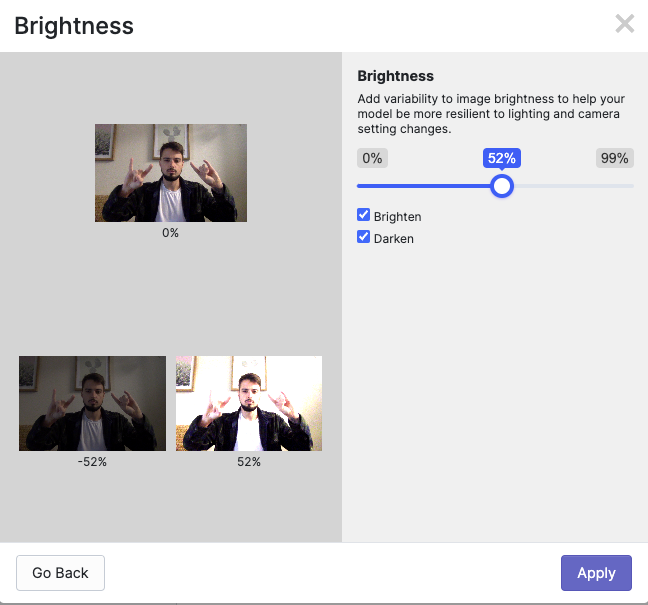Click the 52% caption under bright preview
The width and height of the screenshot is (648, 605).
click(x=249, y=462)
